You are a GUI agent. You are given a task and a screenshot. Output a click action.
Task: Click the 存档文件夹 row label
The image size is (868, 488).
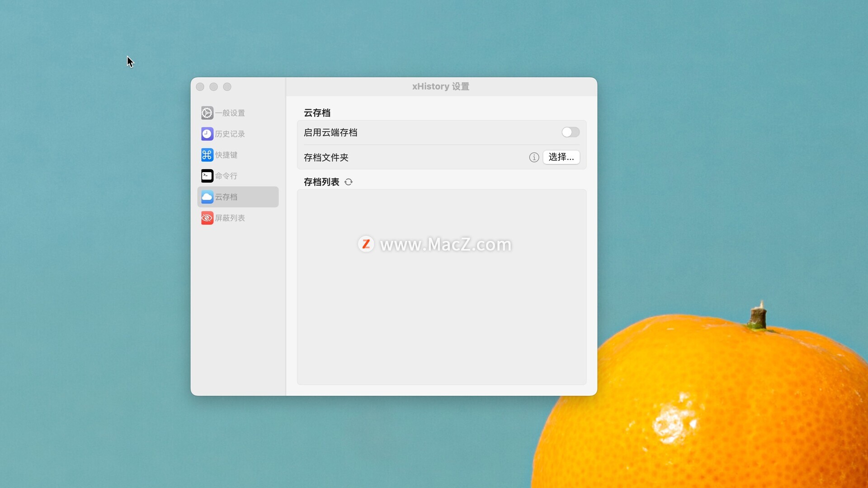point(326,157)
